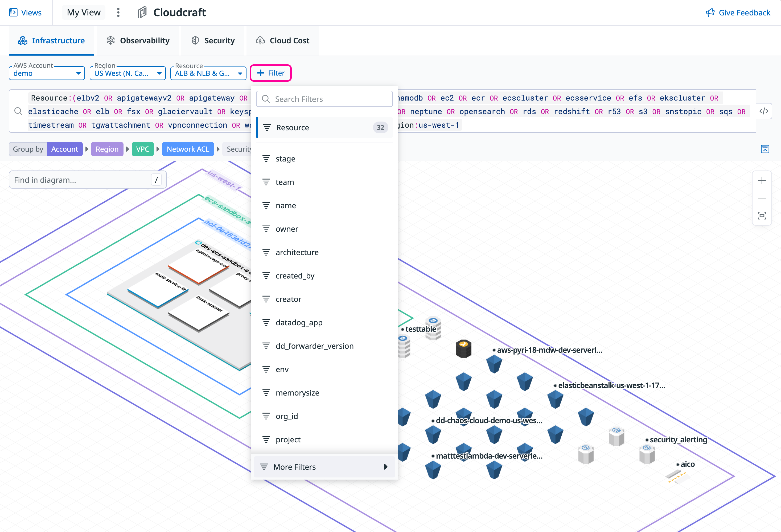The height and width of the screenshot is (532, 781).
Task: Open the Resource dropdown
Action: click(208, 73)
